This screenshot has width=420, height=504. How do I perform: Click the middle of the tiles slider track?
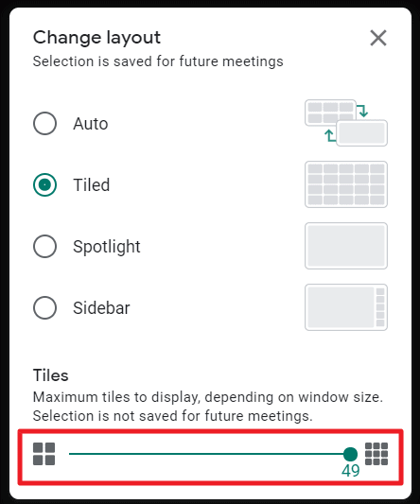tap(210, 454)
